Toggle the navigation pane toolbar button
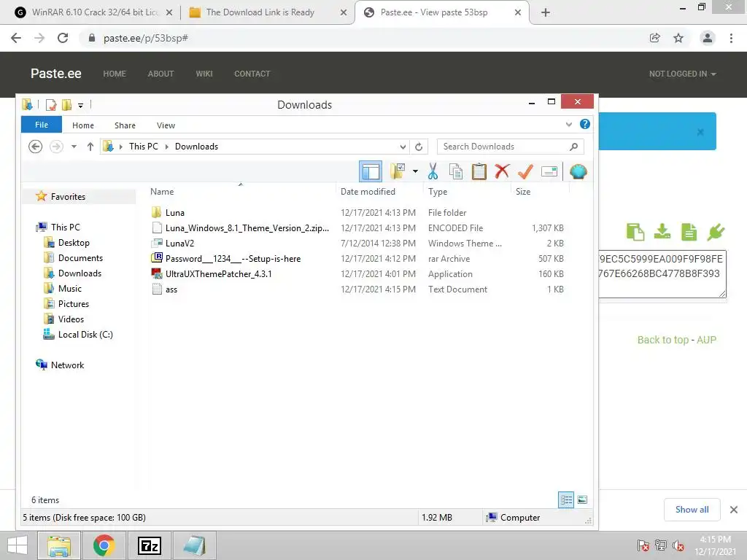Viewport: 747px width, 560px height. coord(370,171)
